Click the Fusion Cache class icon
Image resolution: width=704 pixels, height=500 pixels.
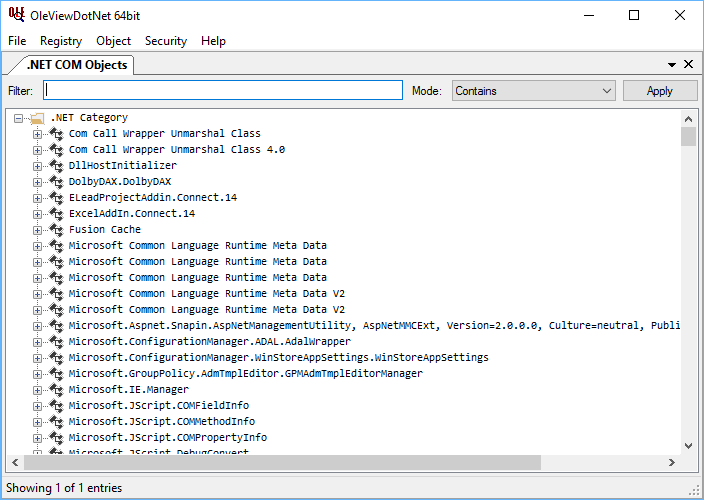pyautogui.click(x=56, y=230)
